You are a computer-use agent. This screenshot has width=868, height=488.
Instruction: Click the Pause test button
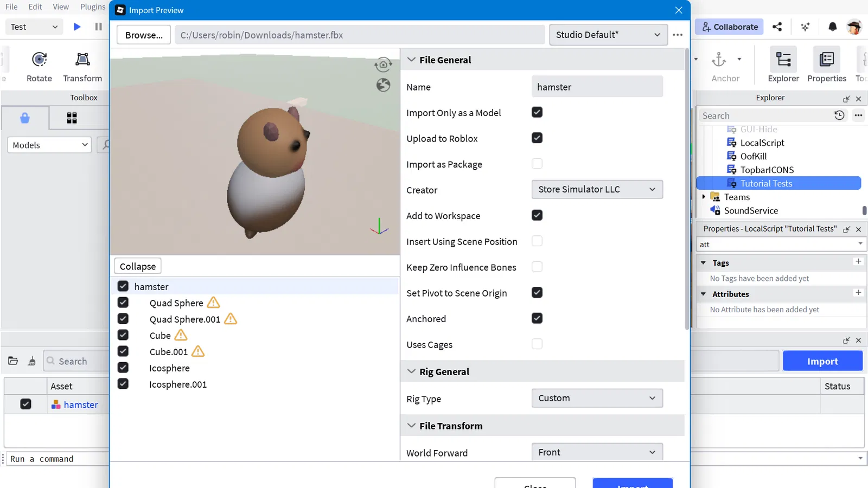tap(98, 27)
